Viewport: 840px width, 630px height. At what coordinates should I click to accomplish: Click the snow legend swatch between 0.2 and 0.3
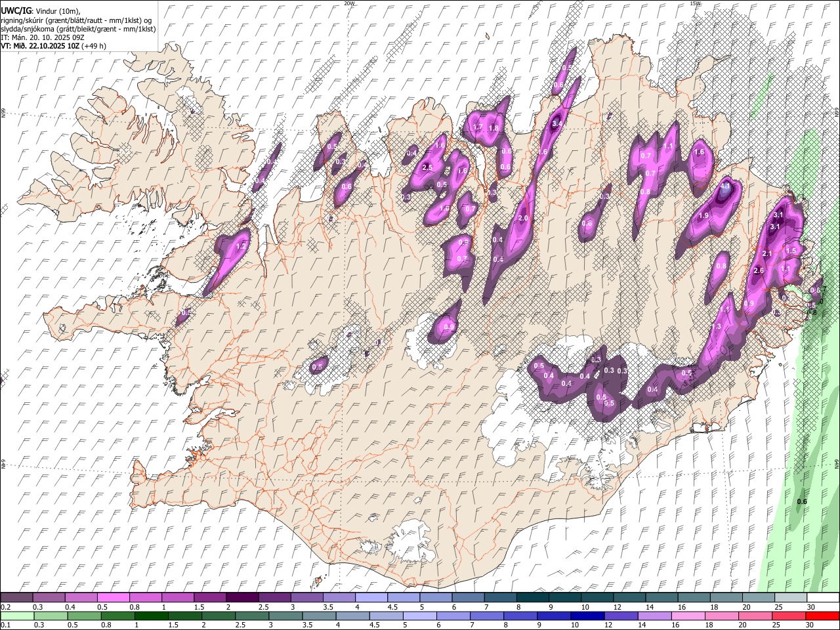click(16, 598)
